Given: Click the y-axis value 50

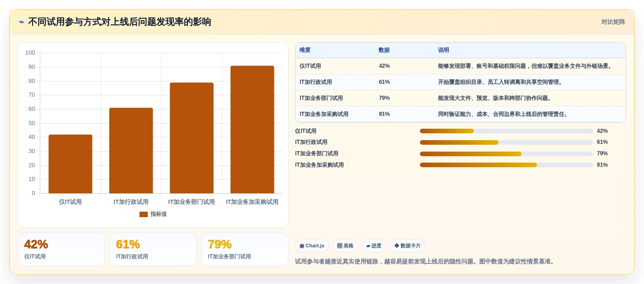Looking at the screenshot, I should [32, 123].
